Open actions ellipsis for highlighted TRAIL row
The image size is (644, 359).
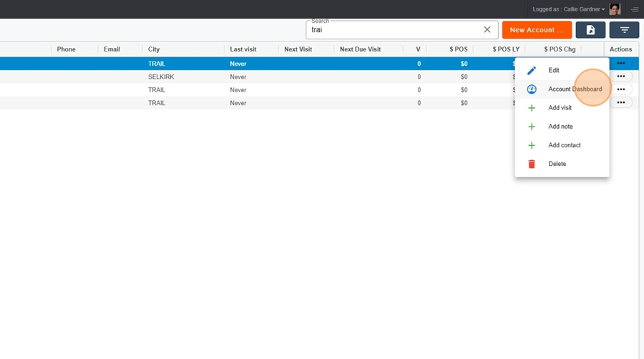pyautogui.click(x=621, y=63)
